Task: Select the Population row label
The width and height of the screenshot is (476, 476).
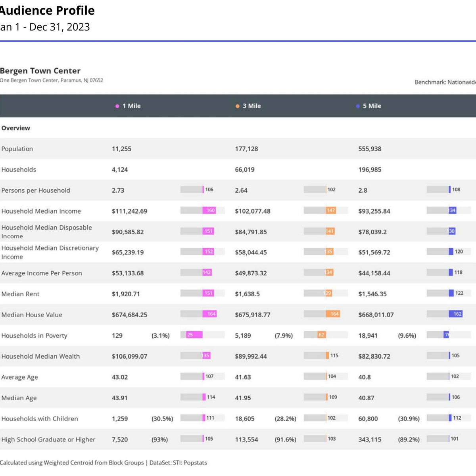Action: [x=17, y=149]
